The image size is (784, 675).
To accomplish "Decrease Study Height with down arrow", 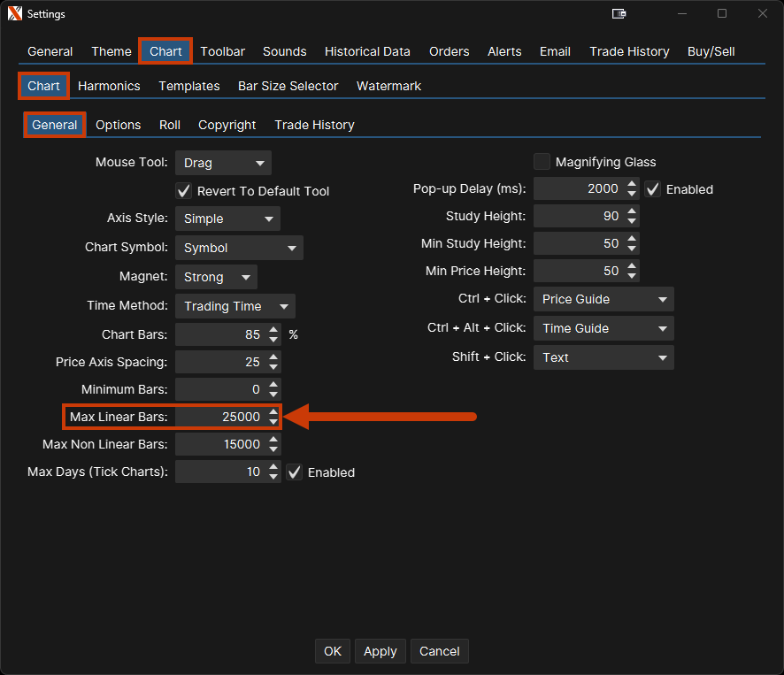I will tap(632, 221).
